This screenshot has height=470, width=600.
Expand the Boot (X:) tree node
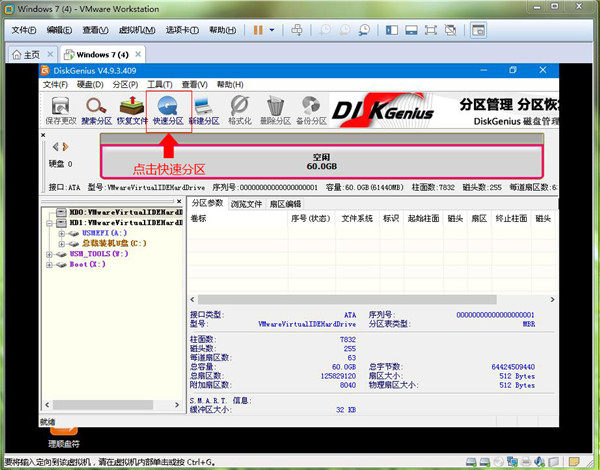click(x=49, y=264)
